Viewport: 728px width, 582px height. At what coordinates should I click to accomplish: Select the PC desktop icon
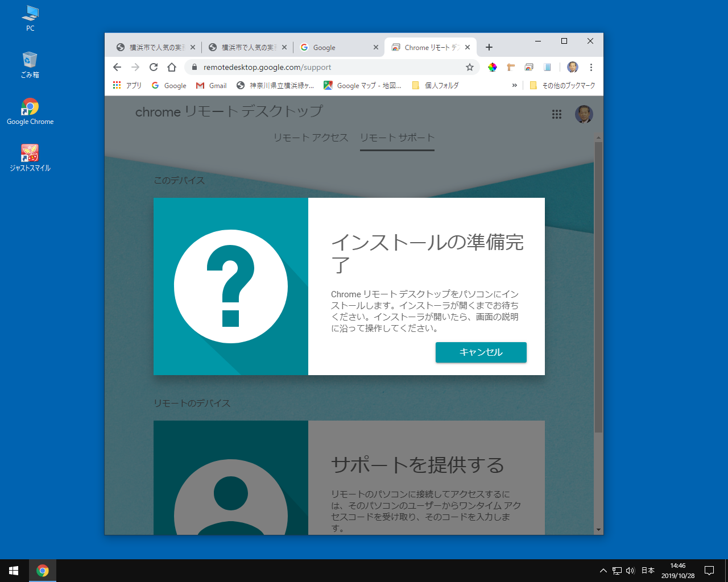pos(30,18)
